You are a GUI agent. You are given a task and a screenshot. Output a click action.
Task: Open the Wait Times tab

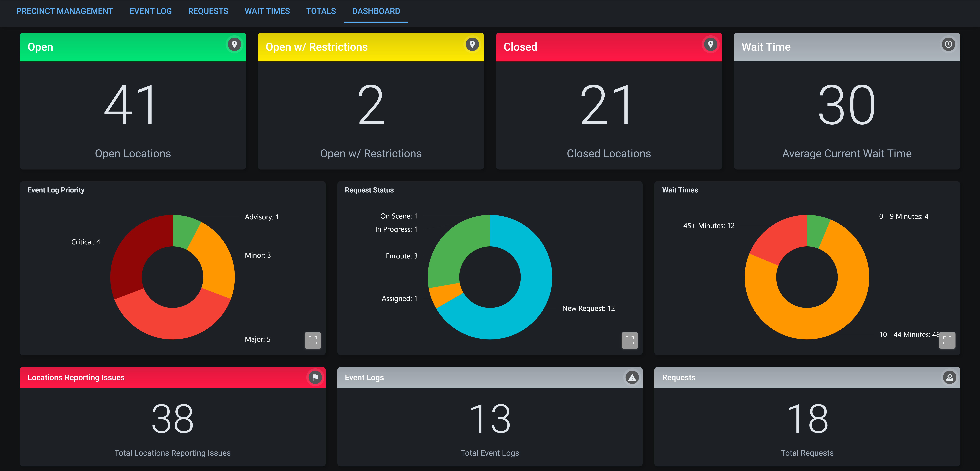point(267,11)
